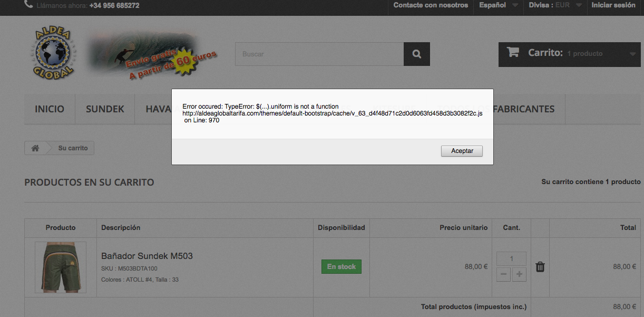Open the Divisa EUR currency dropdown
The height and width of the screenshot is (317, 644).
[x=555, y=5]
